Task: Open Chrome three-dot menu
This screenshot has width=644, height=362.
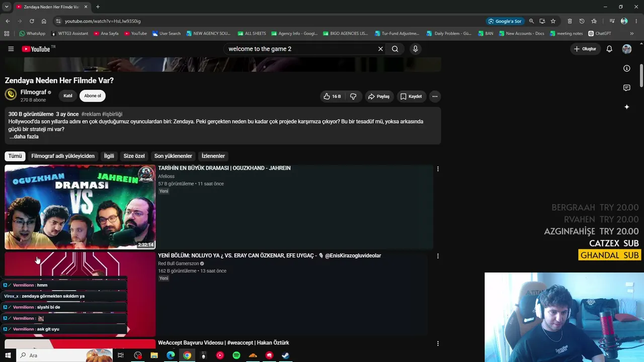Action: [635, 21]
